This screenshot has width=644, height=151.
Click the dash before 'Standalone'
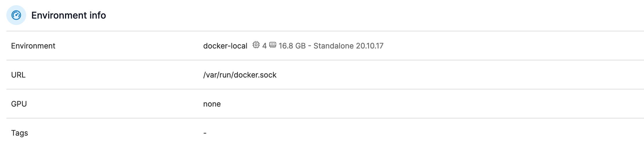[310, 46]
